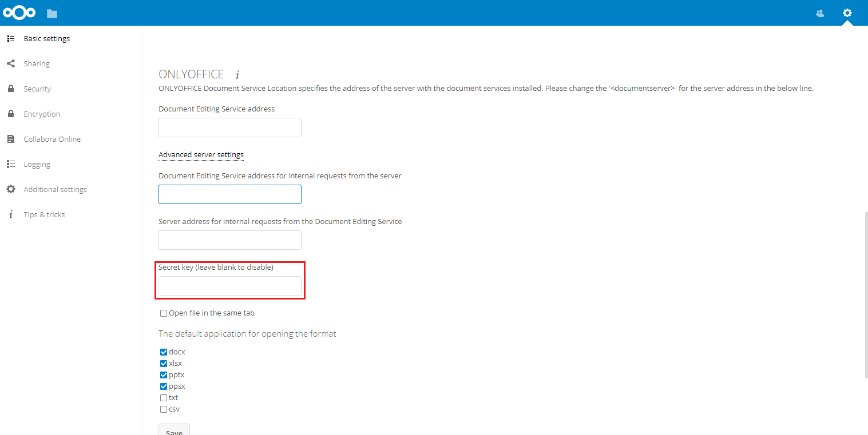The height and width of the screenshot is (435, 868).
Task: Click the Save button
Action: click(x=174, y=430)
